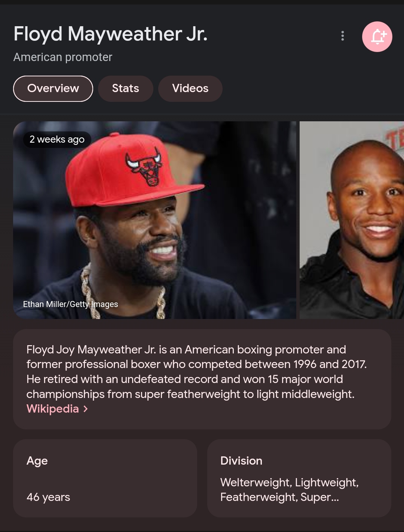Tap the pink notification bell icon

click(377, 37)
